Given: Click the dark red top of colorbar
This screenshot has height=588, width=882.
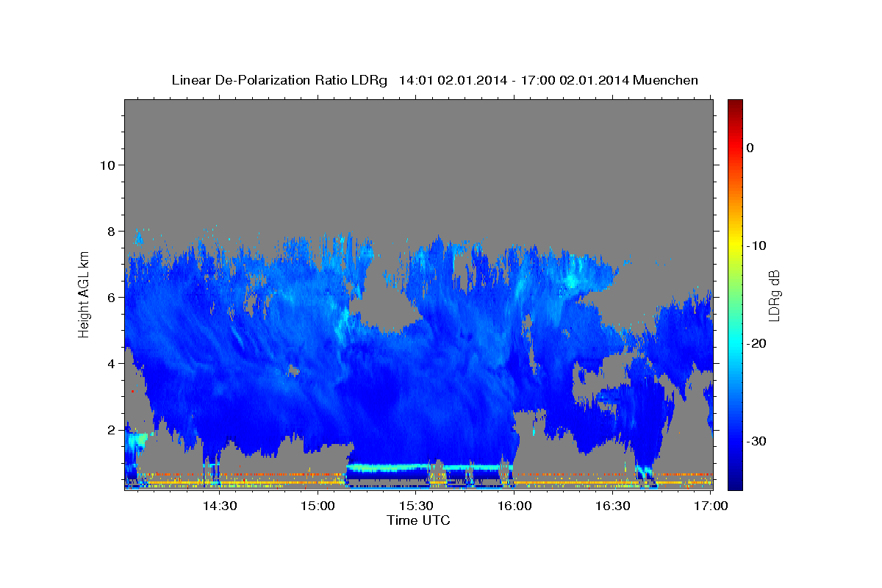Looking at the screenshot, I should tap(735, 104).
